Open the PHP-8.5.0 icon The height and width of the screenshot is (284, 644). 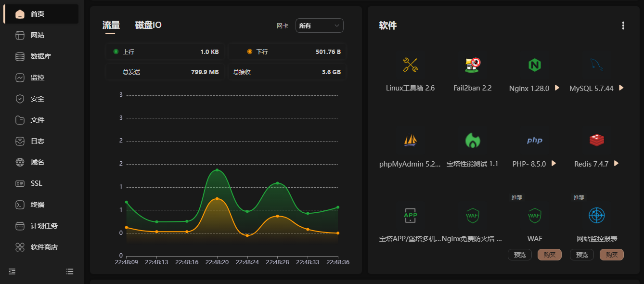click(x=534, y=140)
